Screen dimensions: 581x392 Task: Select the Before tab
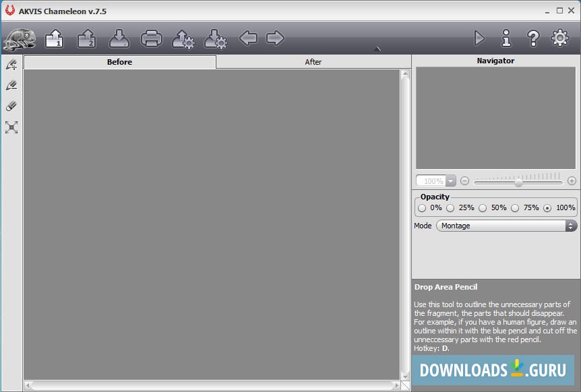tap(119, 61)
